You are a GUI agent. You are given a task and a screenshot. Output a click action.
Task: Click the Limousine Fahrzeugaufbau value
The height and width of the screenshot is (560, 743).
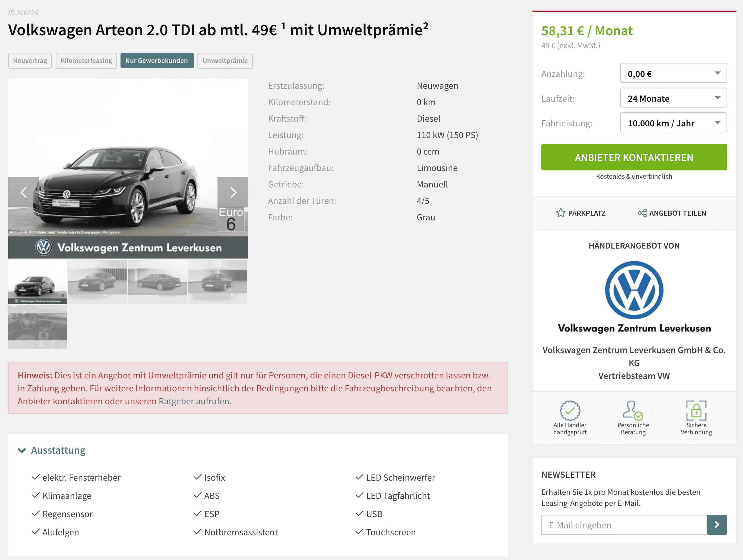point(437,168)
